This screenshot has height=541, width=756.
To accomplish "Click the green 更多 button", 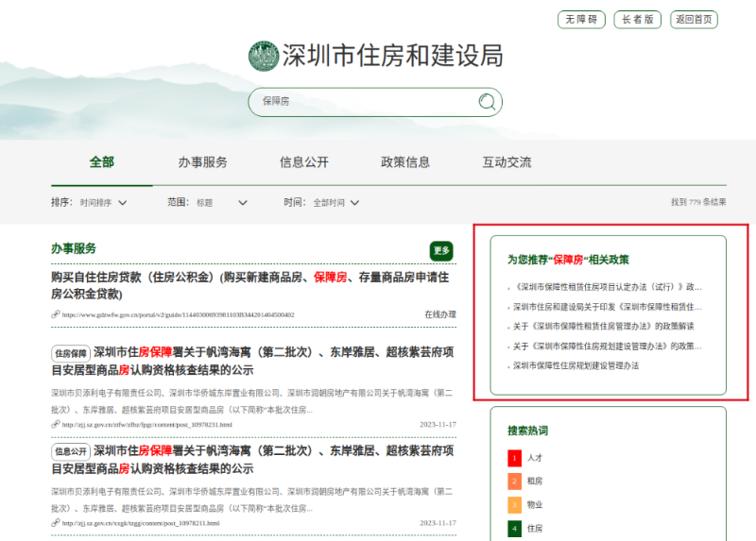I will [x=441, y=250].
